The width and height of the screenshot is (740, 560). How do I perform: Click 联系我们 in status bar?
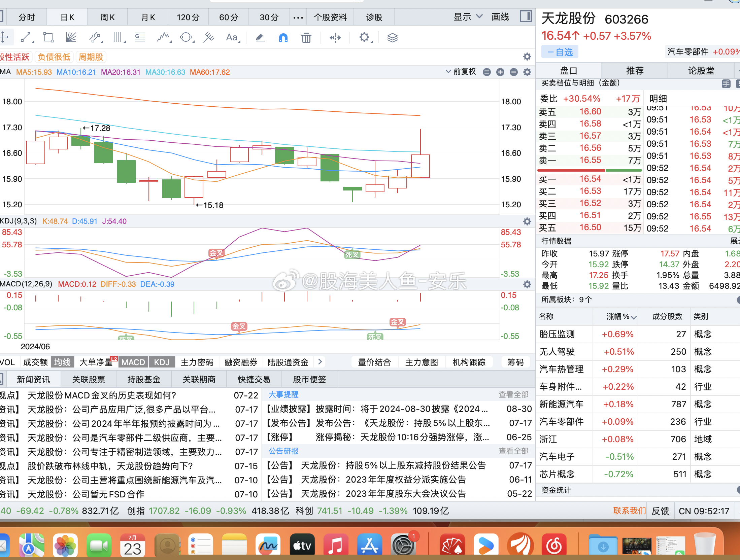click(629, 511)
